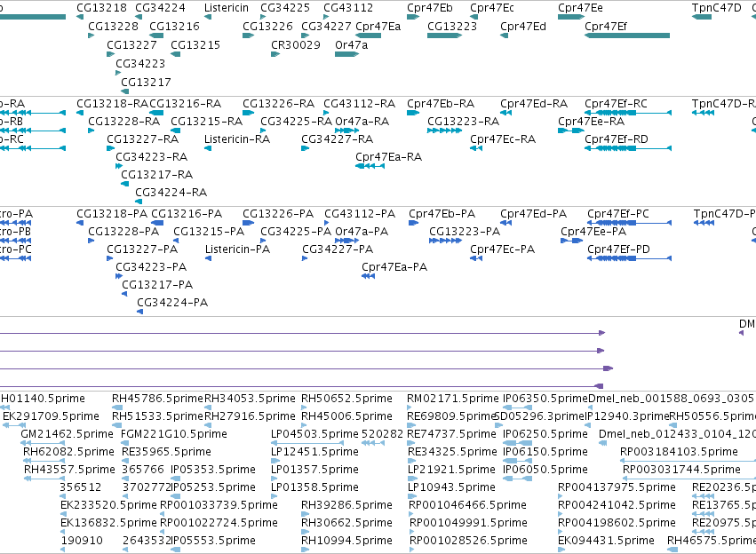The height and width of the screenshot is (554, 756).
Task: Click EST FGM221G10.5prime
Action: (x=174, y=434)
